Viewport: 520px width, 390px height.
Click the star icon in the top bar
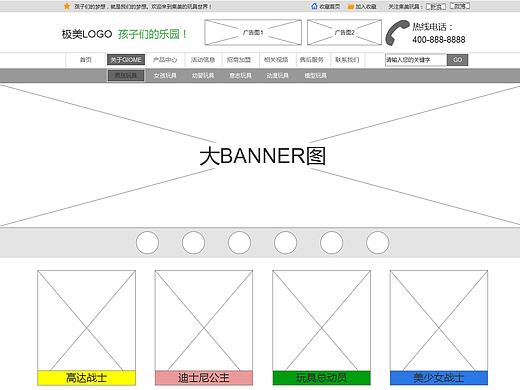pyautogui.click(x=67, y=6)
